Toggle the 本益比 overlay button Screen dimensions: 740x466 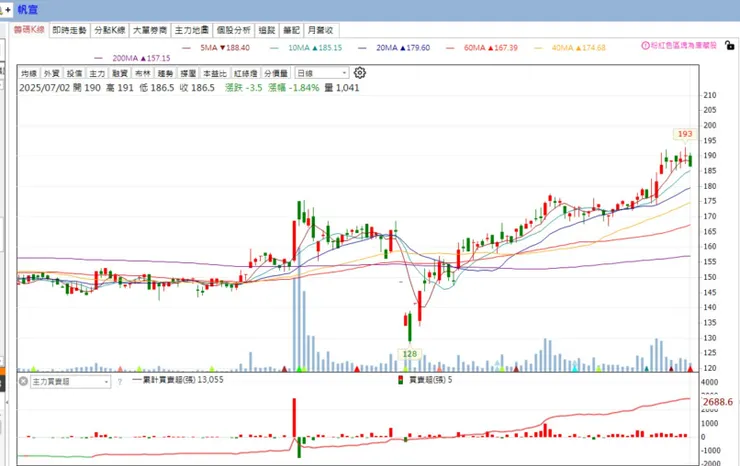tap(214, 73)
